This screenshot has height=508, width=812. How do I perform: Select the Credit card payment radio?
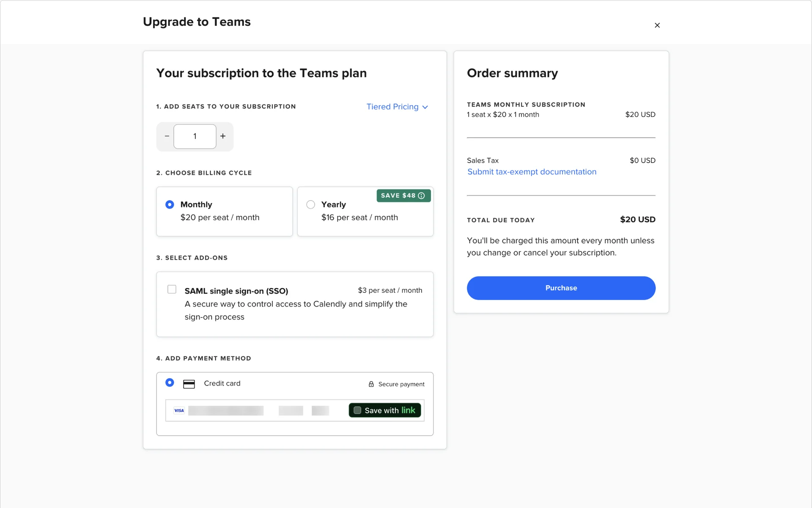coord(170,383)
